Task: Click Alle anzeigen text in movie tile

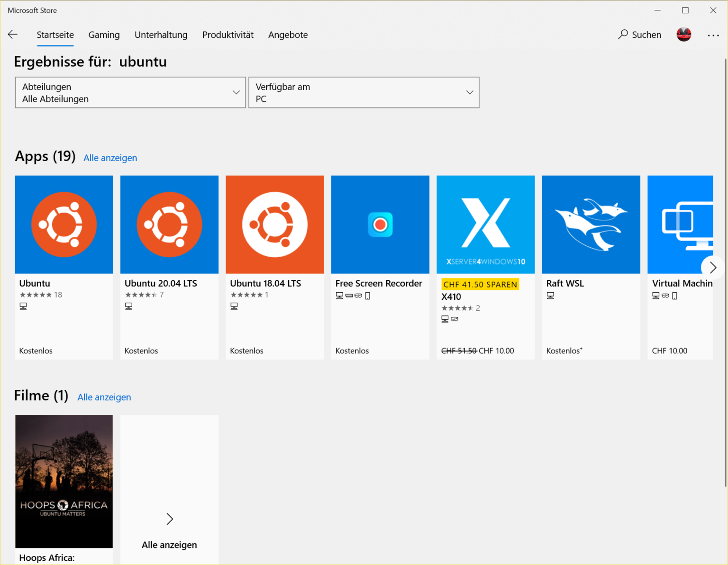Action: (x=169, y=545)
